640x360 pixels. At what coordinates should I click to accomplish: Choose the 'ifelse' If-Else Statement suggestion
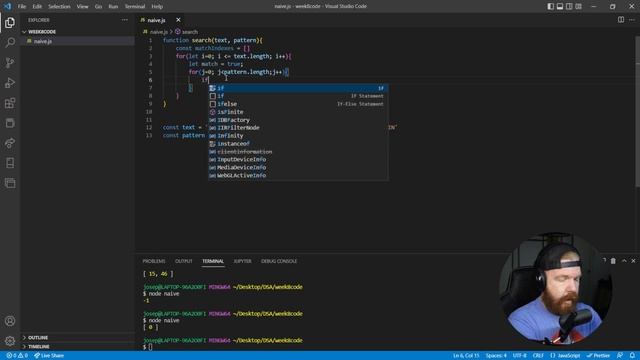[298, 104]
